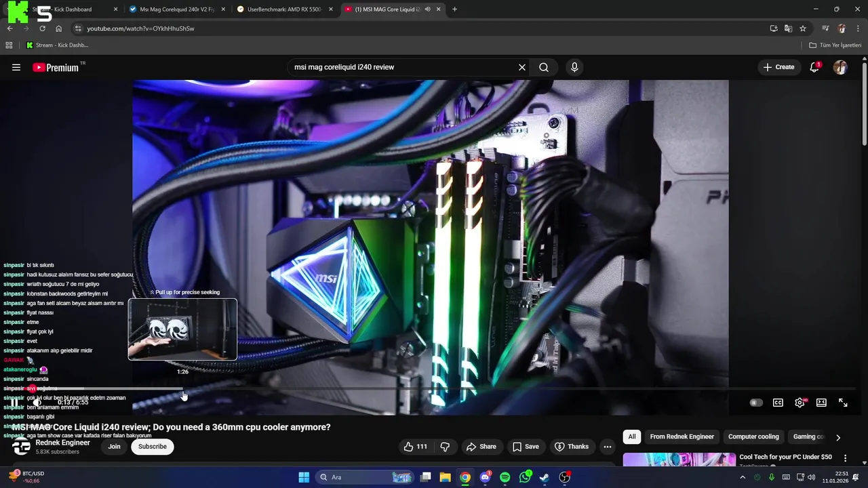Screen dimensions: 868x488
Task: Open File Explorer from the taskbar
Action: [445, 477]
